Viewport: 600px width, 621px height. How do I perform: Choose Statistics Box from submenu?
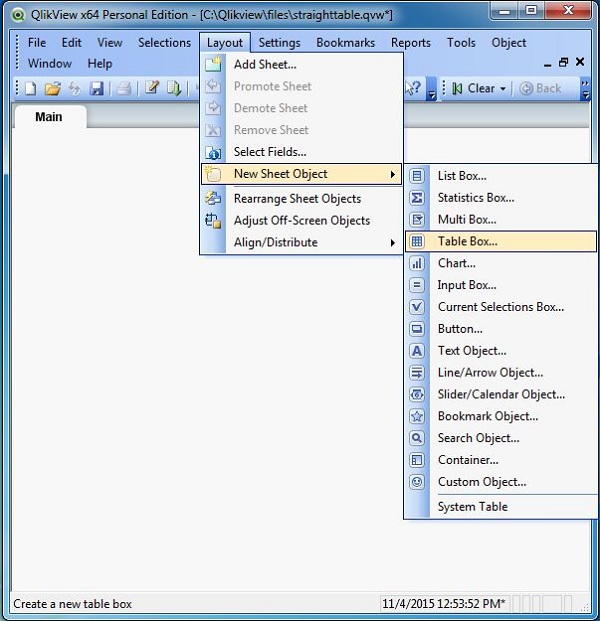point(501,198)
